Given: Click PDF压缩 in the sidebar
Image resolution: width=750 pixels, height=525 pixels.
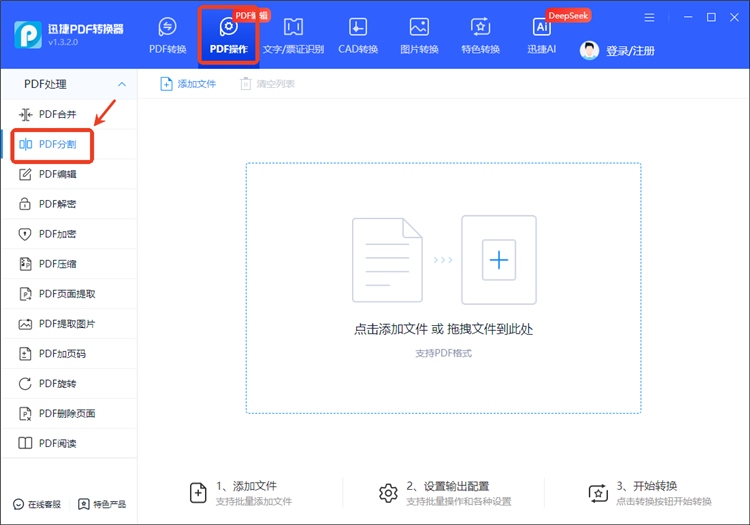Looking at the screenshot, I should click(x=57, y=264).
